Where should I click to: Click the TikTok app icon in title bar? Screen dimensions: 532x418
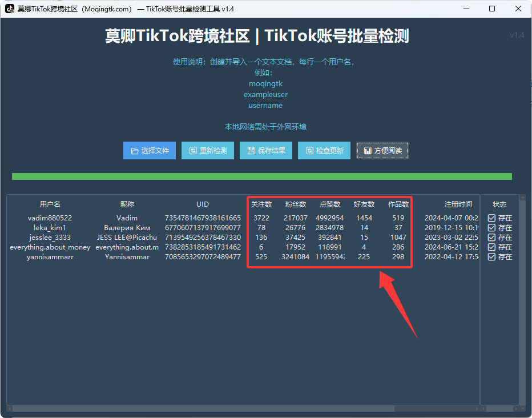coord(10,9)
